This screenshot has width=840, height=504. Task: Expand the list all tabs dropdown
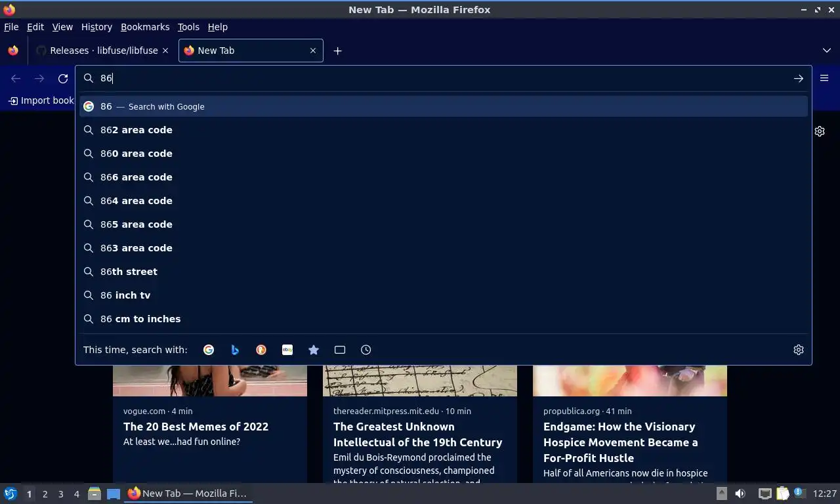tap(827, 51)
